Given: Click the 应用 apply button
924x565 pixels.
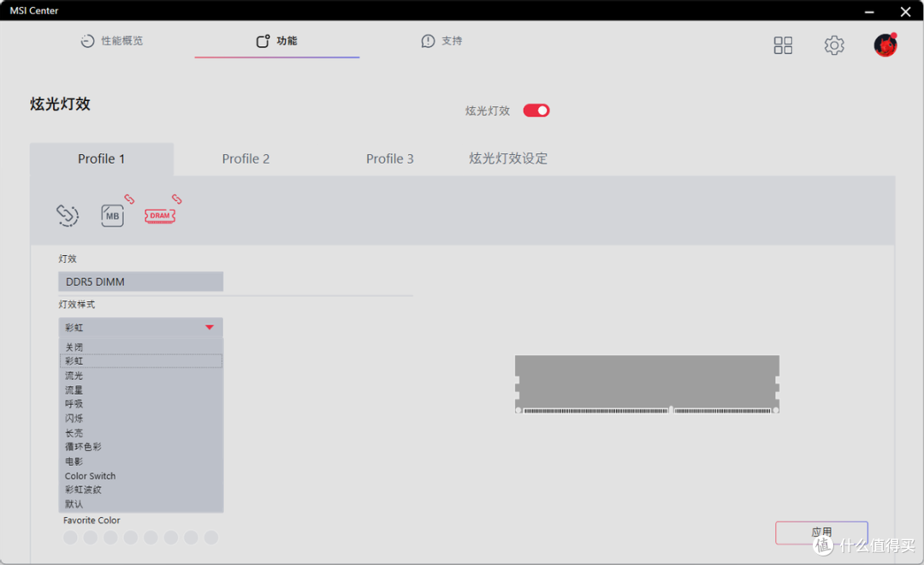Looking at the screenshot, I should (821, 532).
